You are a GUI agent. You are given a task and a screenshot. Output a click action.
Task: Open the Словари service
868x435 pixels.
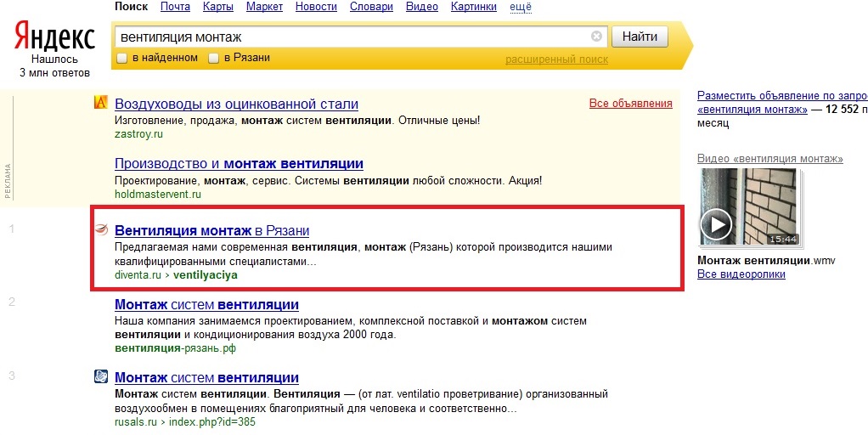click(371, 7)
